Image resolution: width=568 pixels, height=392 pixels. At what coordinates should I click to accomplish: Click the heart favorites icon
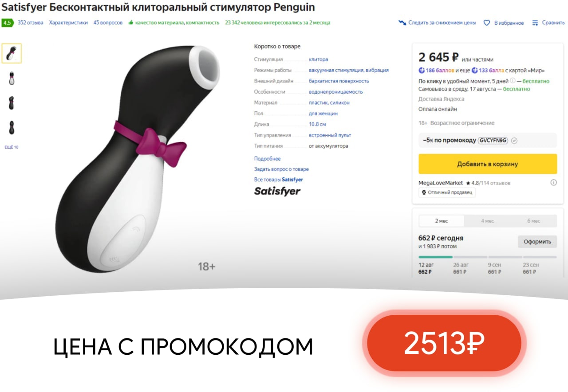tap(486, 23)
